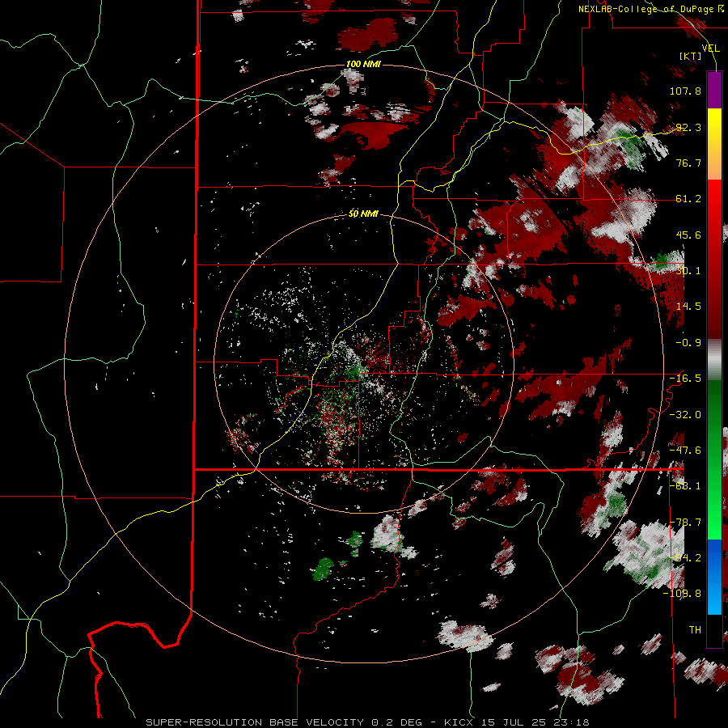This screenshot has height=728, width=728.
Task: Select the black TH segment of the color bar
Action: click(714, 630)
